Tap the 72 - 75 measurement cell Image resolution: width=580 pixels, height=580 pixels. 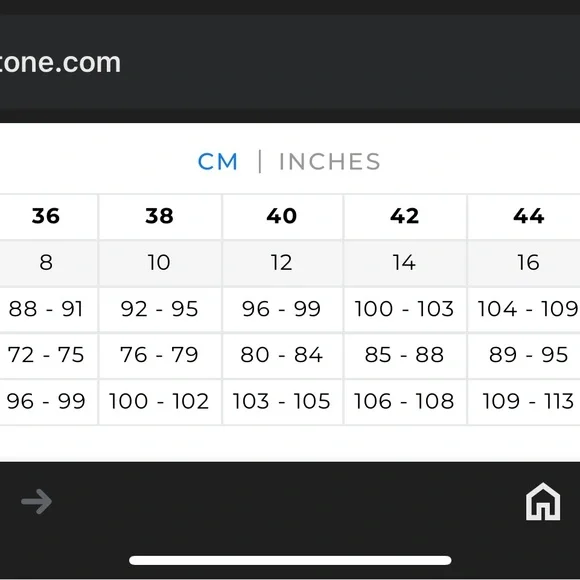tap(48, 355)
